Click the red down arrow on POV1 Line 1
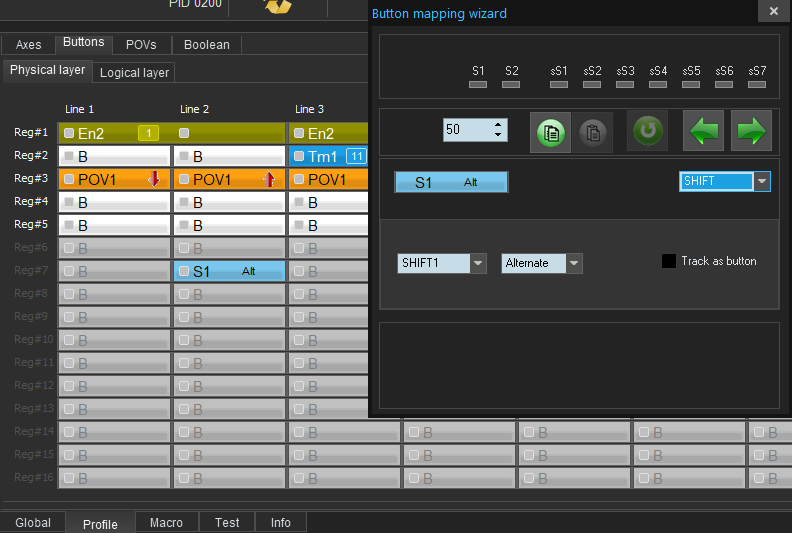This screenshot has width=792, height=533. tap(154, 179)
